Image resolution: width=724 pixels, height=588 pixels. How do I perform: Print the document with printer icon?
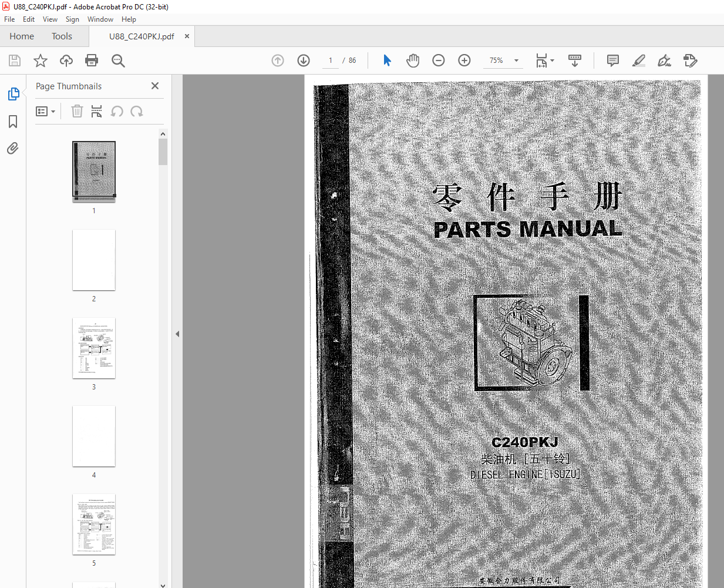pos(92,61)
